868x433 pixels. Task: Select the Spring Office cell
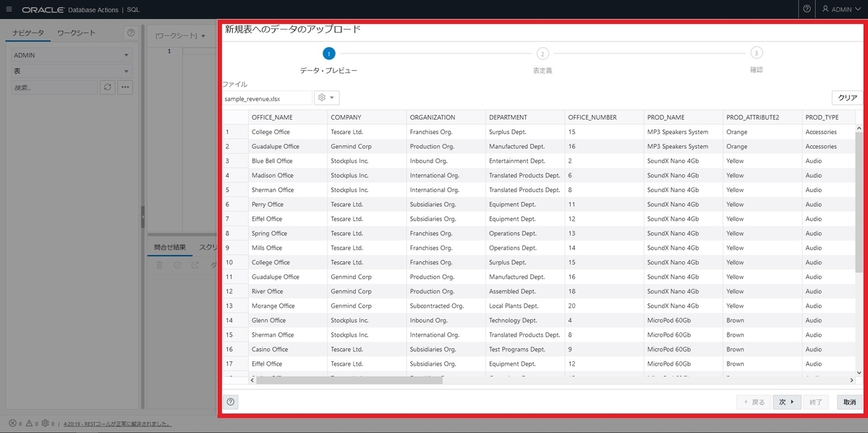tap(287, 233)
